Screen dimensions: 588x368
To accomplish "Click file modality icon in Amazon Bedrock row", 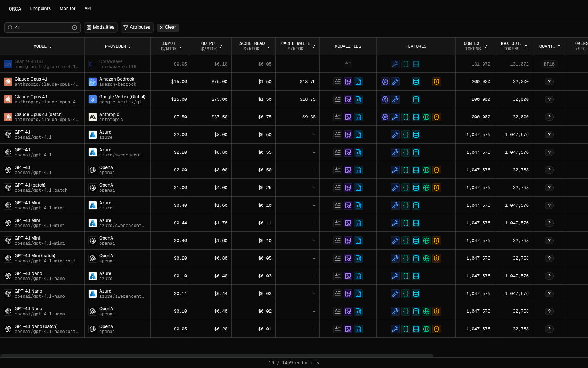I will pyautogui.click(x=358, y=82).
